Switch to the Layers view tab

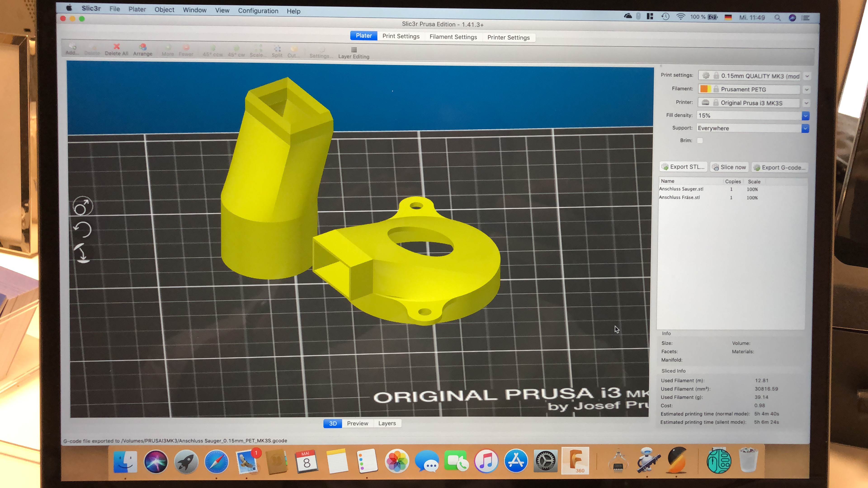(387, 423)
